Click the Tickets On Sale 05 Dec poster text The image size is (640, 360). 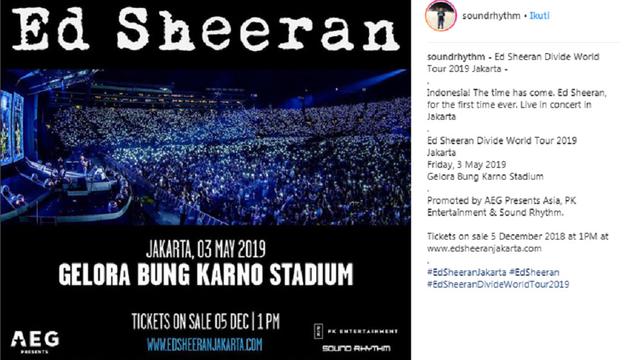coord(206,322)
